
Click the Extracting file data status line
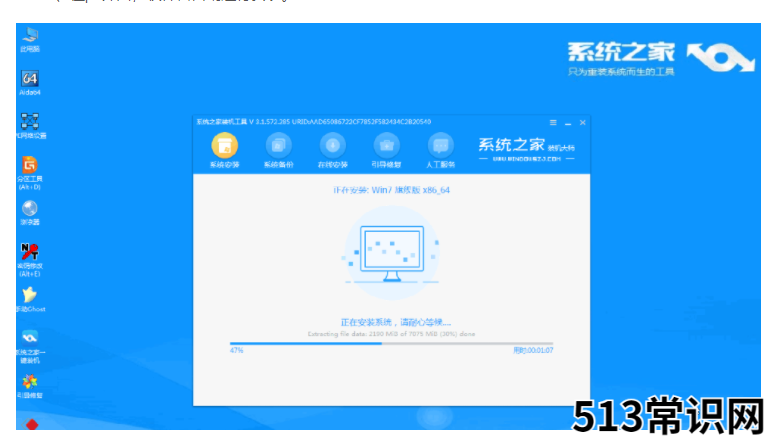click(391, 334)
